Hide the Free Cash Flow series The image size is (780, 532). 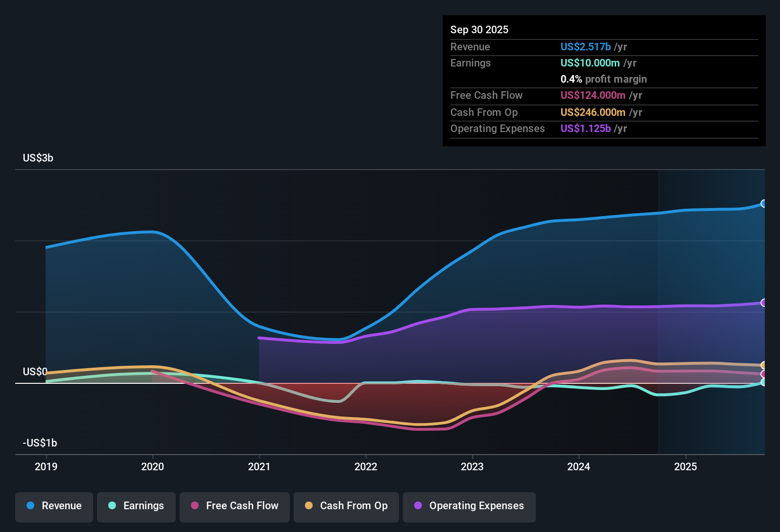235,506
